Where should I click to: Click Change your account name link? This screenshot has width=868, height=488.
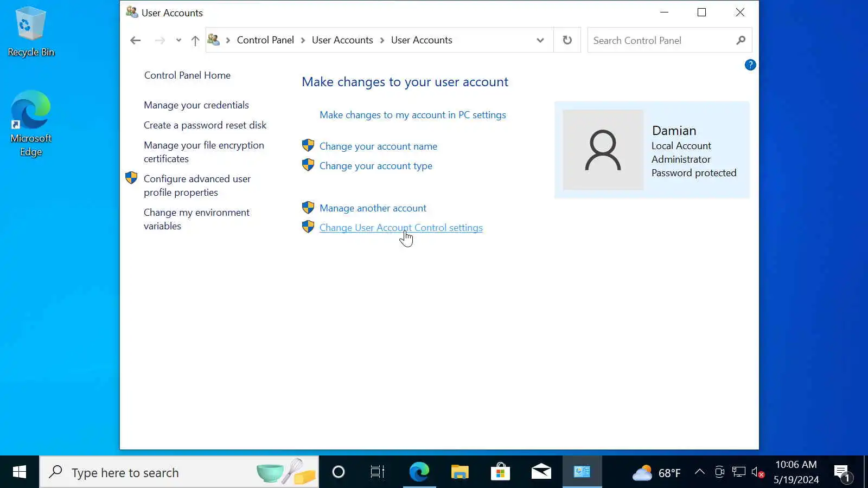(x=378, y=146)
